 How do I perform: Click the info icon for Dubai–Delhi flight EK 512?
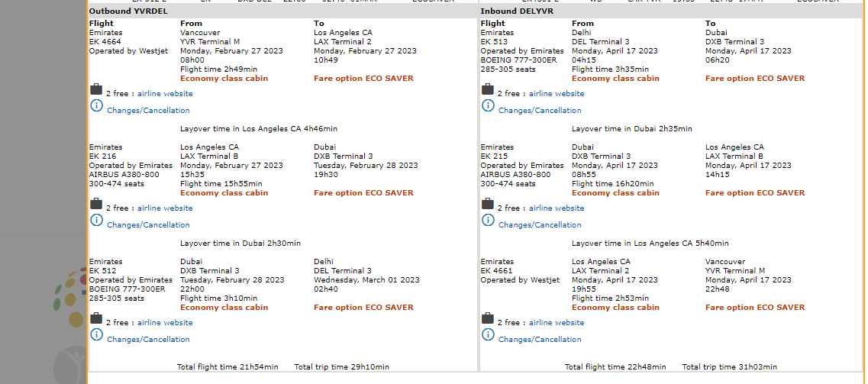pos(96,334)
